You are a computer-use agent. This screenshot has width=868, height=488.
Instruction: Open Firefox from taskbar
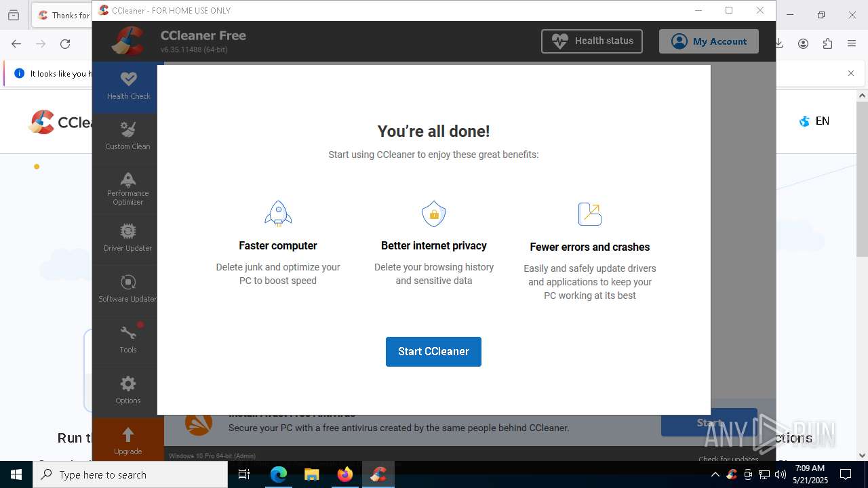[345, 474]
